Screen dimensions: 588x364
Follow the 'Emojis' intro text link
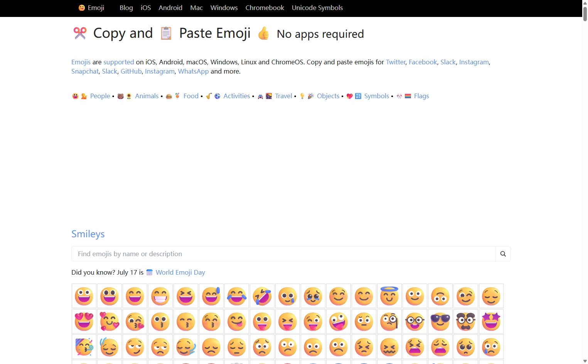coord(81,62)
